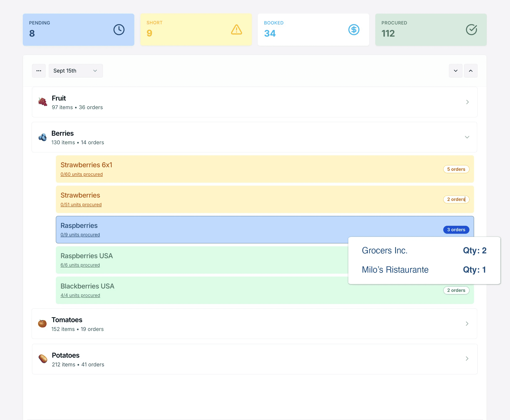The height and width of the screenshot is (420, 510).
Task: Click the 5 orders badge on Strawberries 6x1
Action: coord(456,169)
